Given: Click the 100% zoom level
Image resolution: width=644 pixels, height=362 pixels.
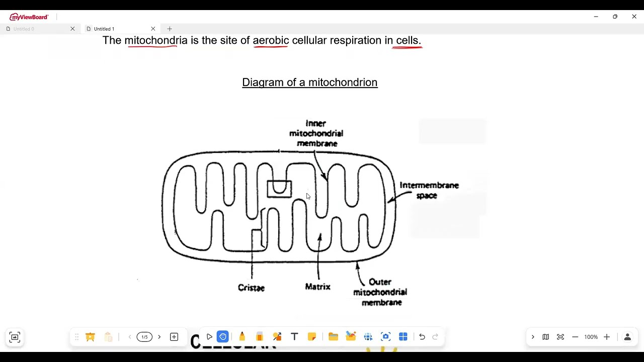Looking at the screenshot, I should pyautogui.click(x=591, y=337).
